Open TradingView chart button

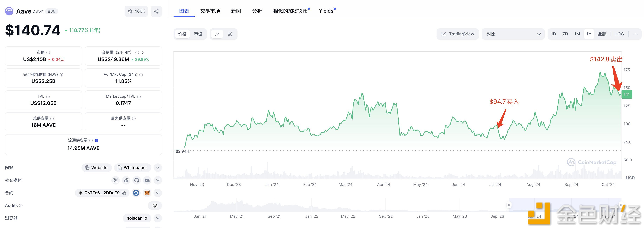457,34
